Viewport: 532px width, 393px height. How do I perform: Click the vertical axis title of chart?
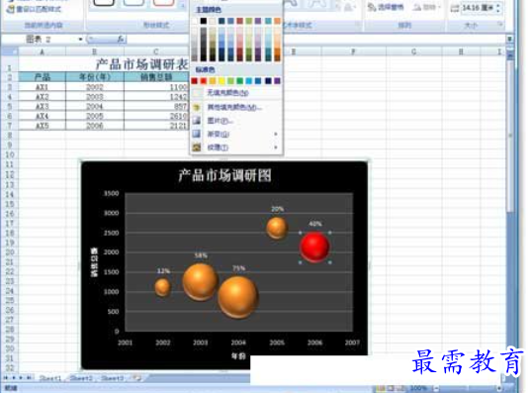click(94, 262)
